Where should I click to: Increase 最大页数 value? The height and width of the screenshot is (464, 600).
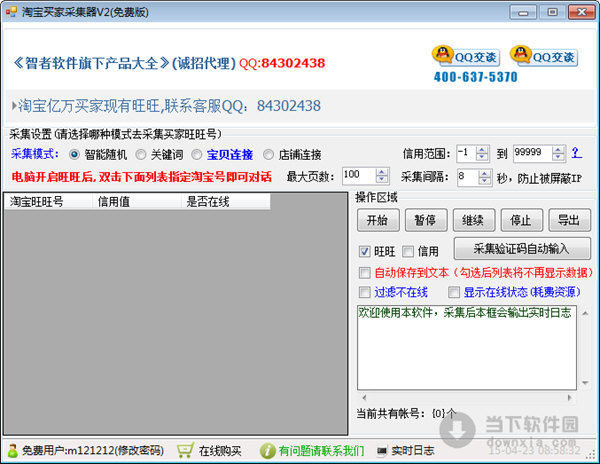(382, 172)
